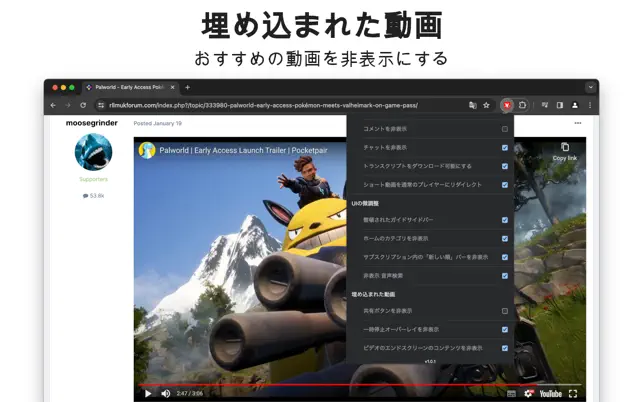Click the Supporters group label

click(x=93, y=179)
